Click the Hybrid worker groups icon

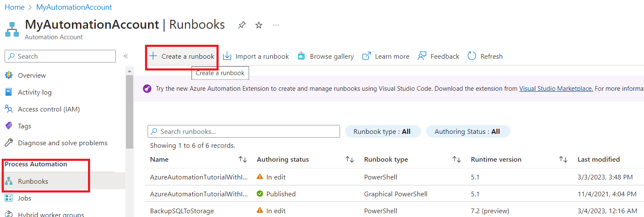pyautogui.click(x=8, y=214)
